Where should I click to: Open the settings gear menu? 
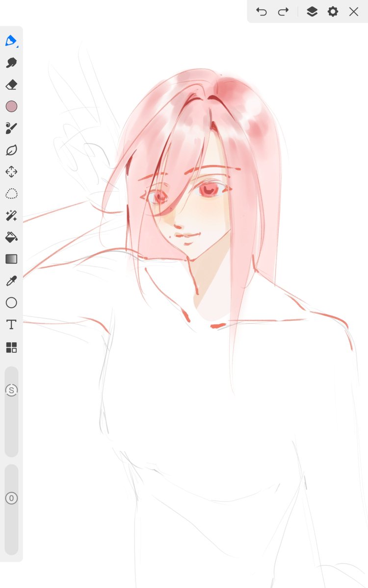pos(333,12)
